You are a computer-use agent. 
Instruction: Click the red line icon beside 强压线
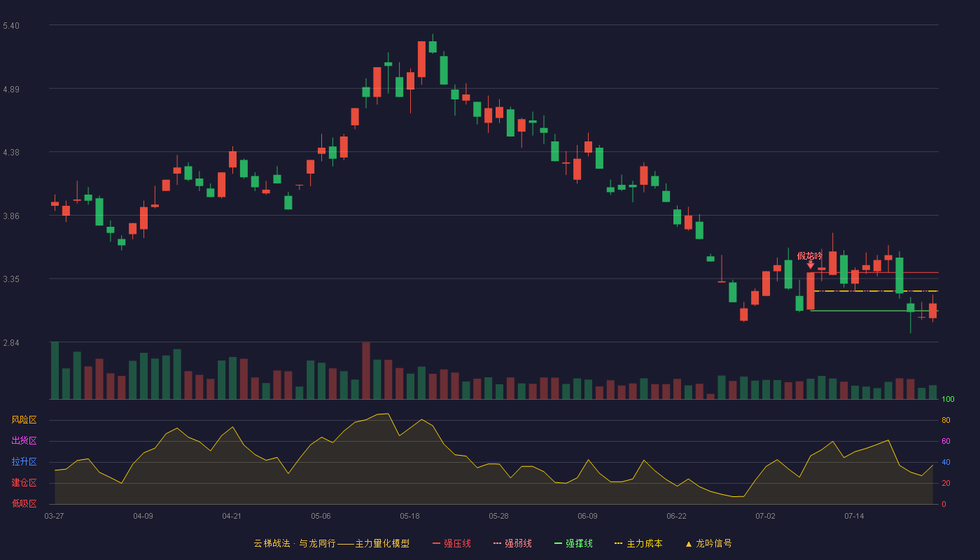(436, 543)
